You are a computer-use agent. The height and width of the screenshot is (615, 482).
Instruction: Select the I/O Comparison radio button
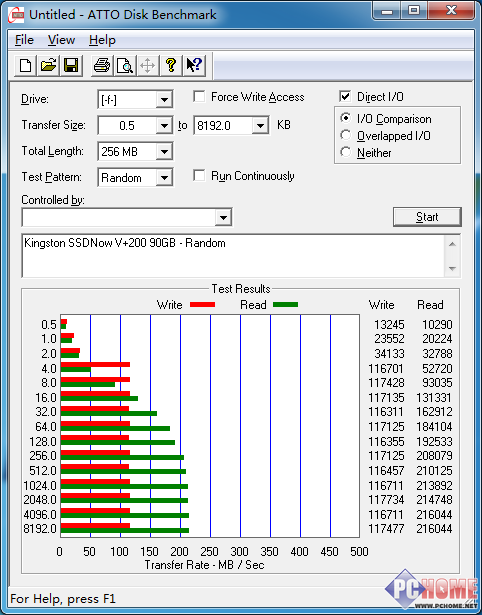click(346, 118)
